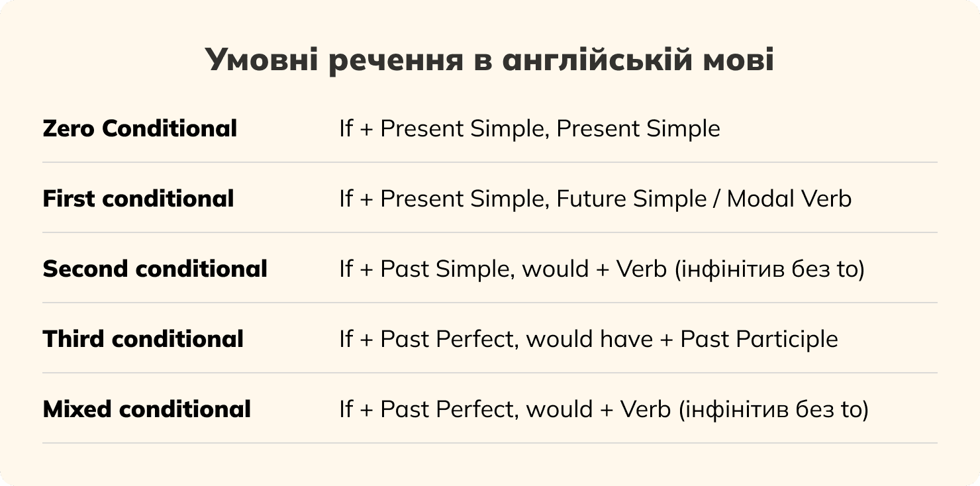Click the title 'Умовні речення в англійській мові'
Viewport: 980px width, 486px height.
coord(489,60)
